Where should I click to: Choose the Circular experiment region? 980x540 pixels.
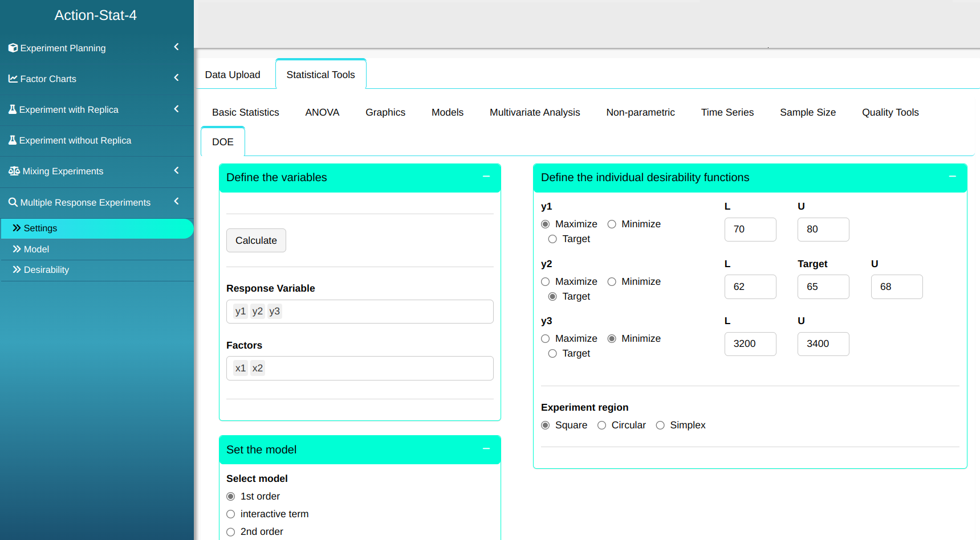click(601, 426)
